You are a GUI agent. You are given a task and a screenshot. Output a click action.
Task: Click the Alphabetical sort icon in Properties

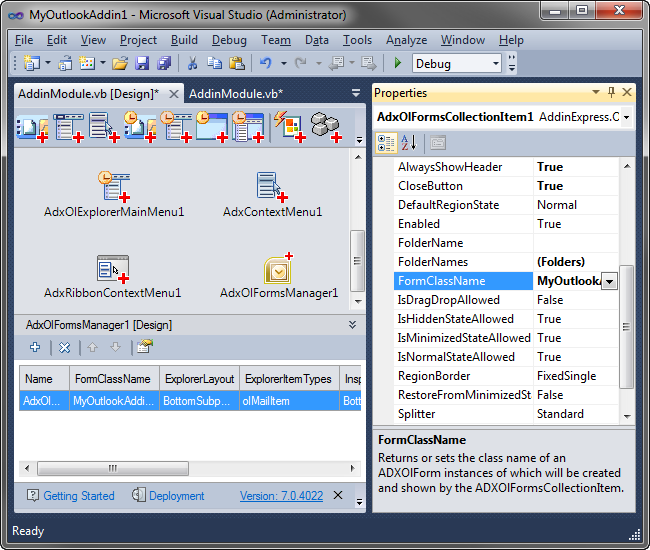(409, 143)
